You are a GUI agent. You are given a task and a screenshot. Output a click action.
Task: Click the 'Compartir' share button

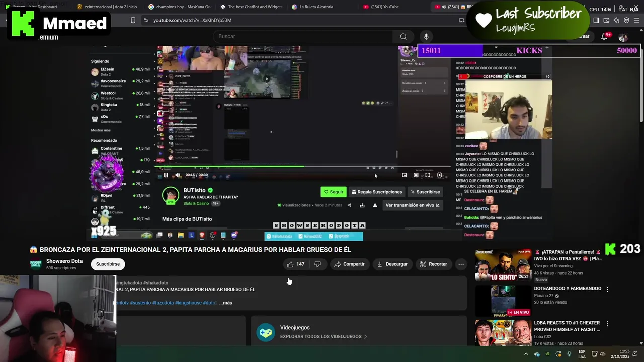click(x=349, y=264)
